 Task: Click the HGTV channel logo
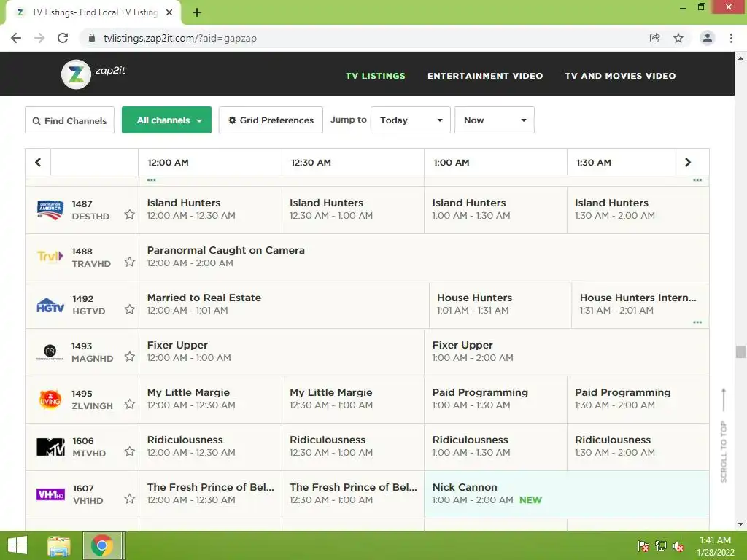point(50,305)
